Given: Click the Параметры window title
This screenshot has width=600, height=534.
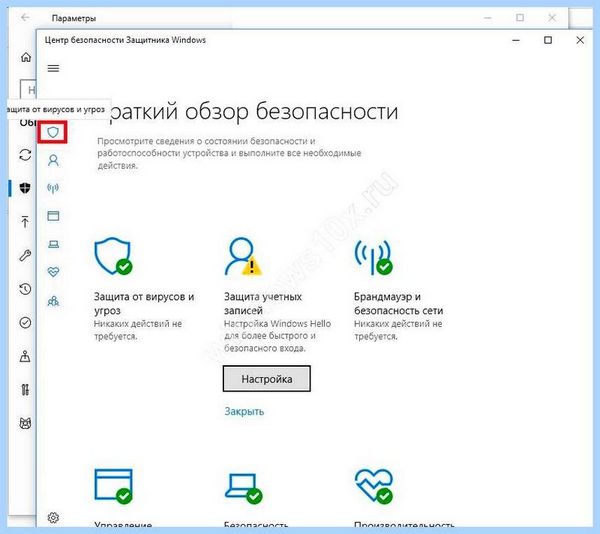Looking at the screenshot, I should point(73,18).
